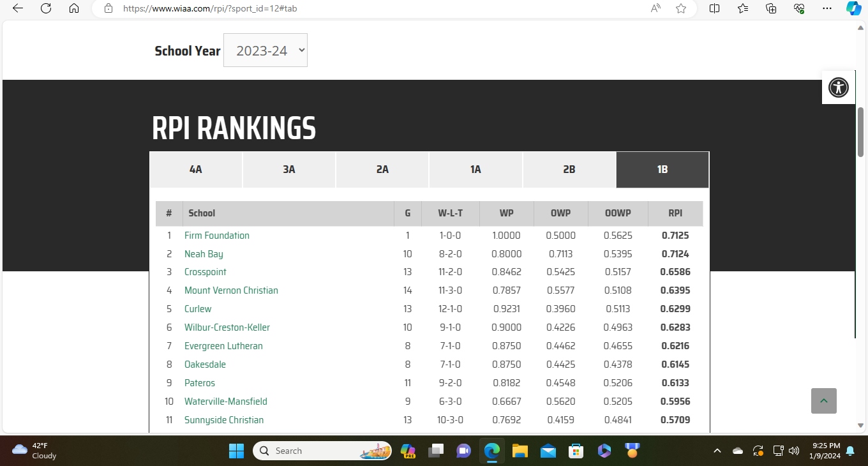
Task: Add this page to favorites star
Action: point(681,8)
